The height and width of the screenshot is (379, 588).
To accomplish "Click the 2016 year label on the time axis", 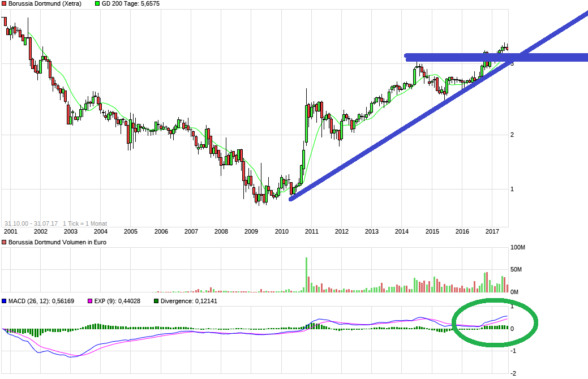I will (x=462, y=232).
